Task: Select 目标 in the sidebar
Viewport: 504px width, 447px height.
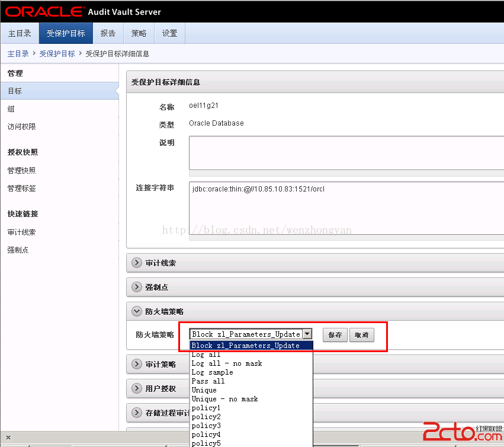Action: pyautogui.click(x=59, y=91)
